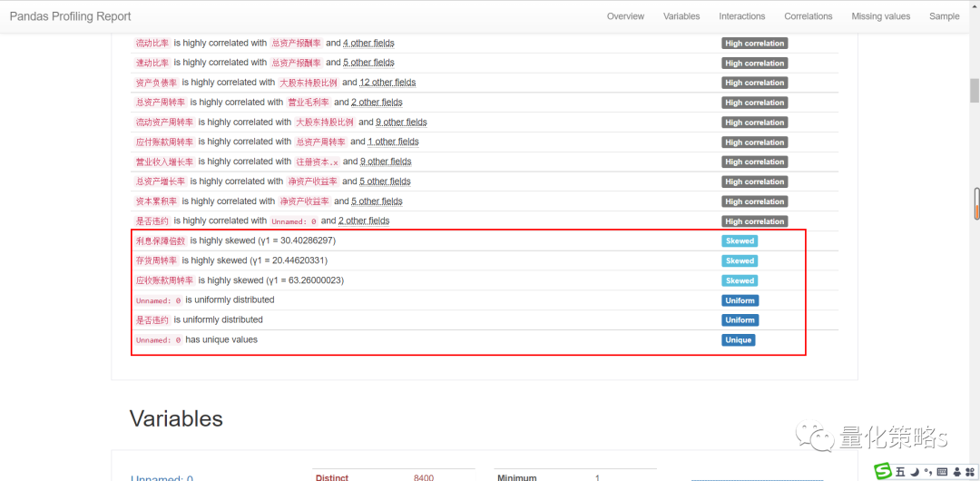Click the 利息保障倍数 variable tag
The width and height of the screenshot is (980, 481).
(161, 240)
